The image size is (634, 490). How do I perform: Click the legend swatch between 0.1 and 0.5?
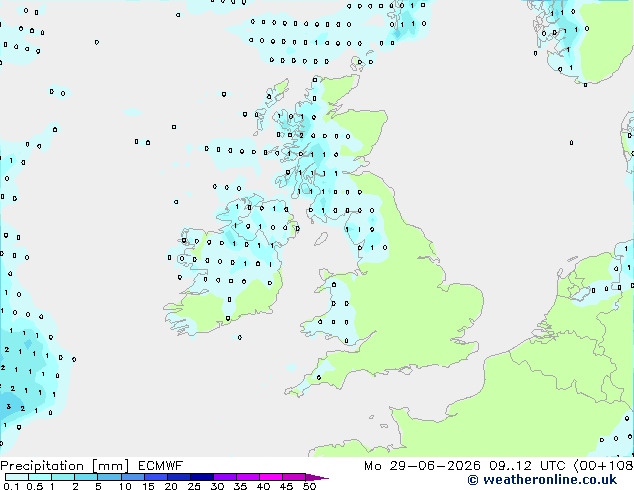pyautogui.click(x=17, y=477)
